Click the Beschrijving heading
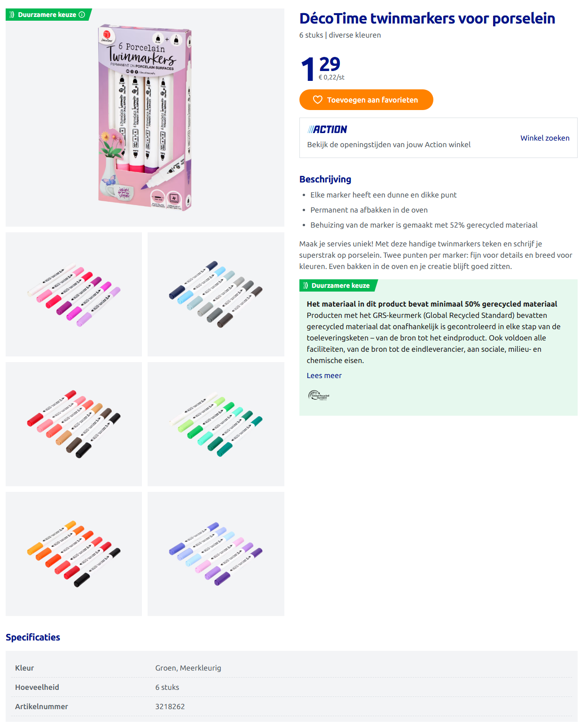 [x=325, y=179]
